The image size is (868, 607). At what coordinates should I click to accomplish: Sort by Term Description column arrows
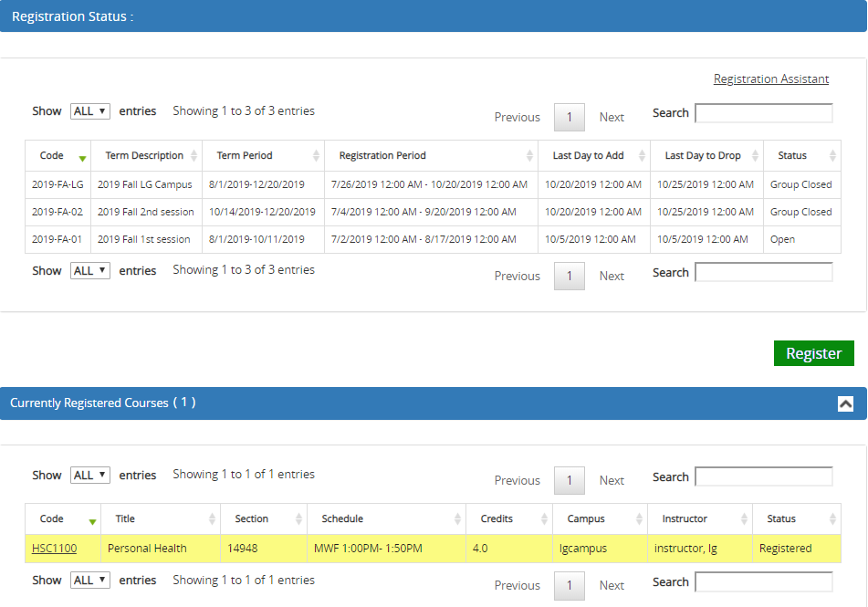click(193, 156)
